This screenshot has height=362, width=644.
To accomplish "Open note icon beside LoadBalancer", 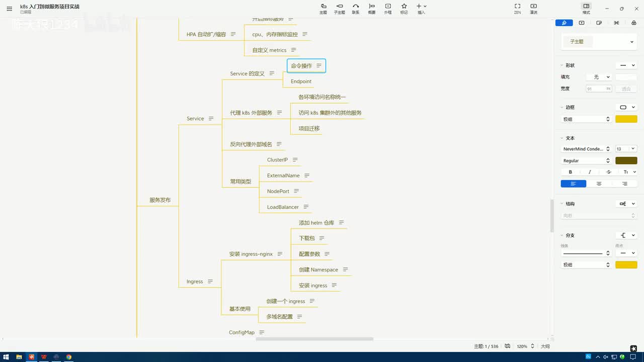I will (306, 207).
